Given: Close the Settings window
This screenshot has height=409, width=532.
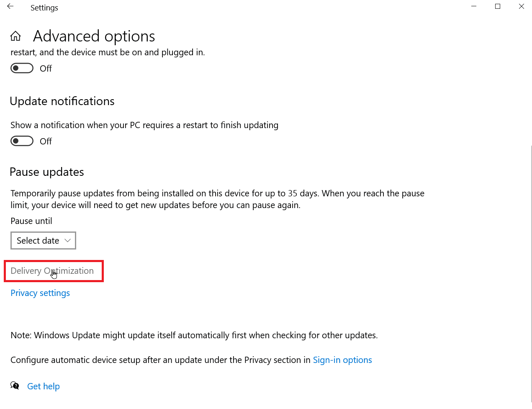Looking at the screenshot, I should click(x=522, y=7).
